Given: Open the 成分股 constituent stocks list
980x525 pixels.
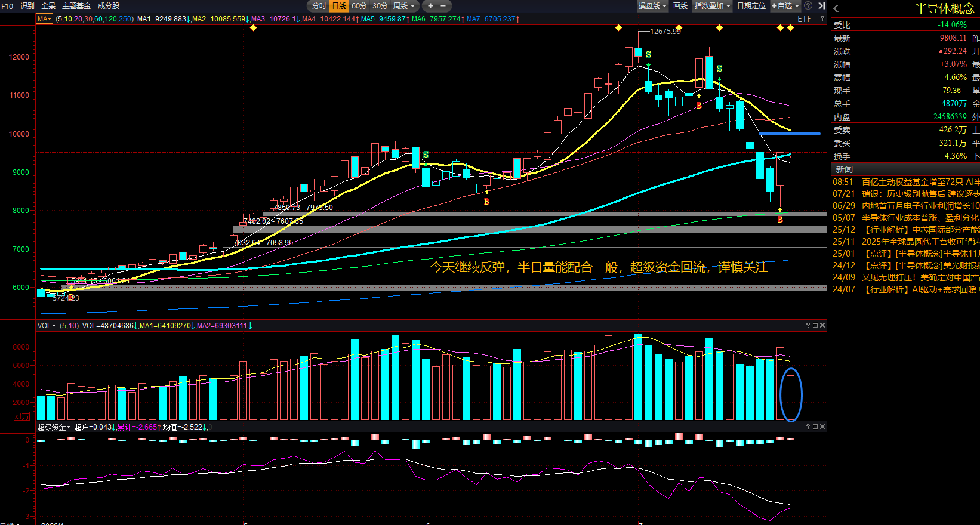Looking at the screenshot, I should tap(109, 6).
